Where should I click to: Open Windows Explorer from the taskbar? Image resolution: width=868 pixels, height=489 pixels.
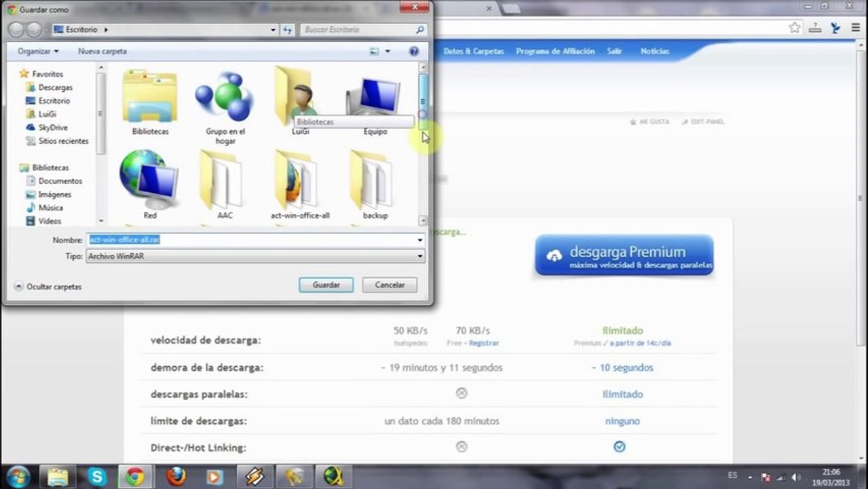58,477
